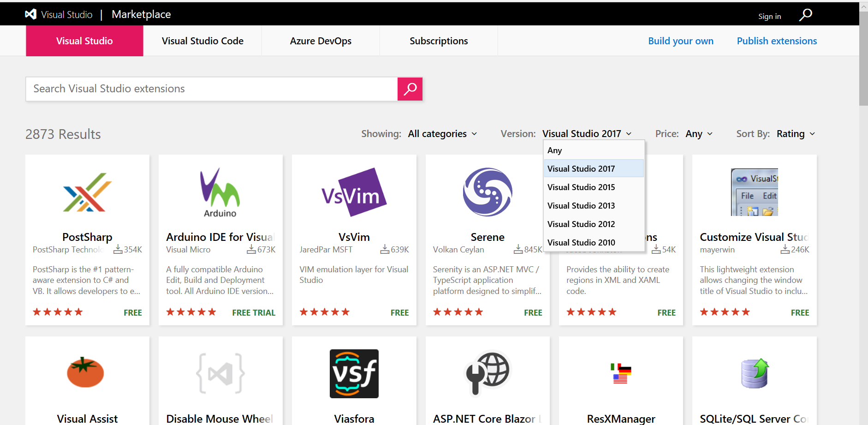Choose Visual Studio 2017 option in list

pyautogui.click(x=594, y=168)
